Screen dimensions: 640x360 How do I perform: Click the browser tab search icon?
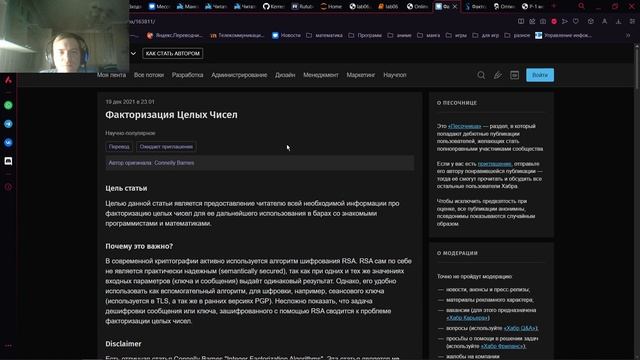581,6
